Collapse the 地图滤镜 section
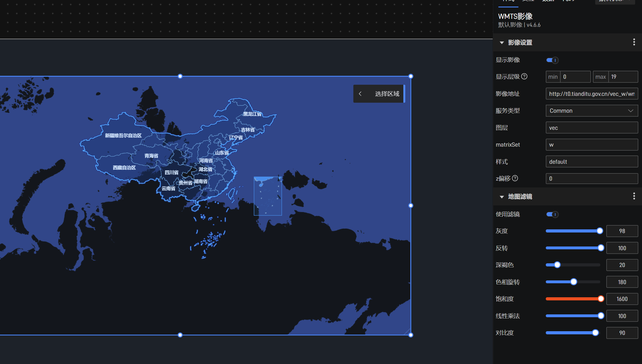 [x=502, y=197]
